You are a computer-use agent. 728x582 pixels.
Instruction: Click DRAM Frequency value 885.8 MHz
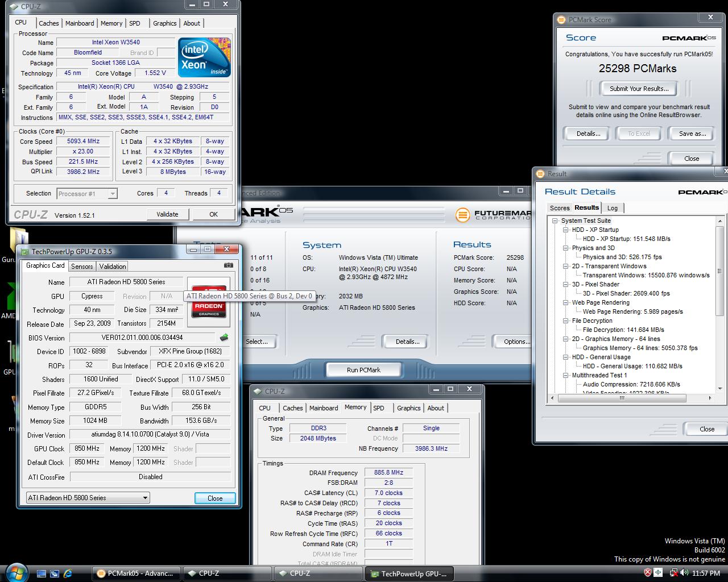point(388,472)
